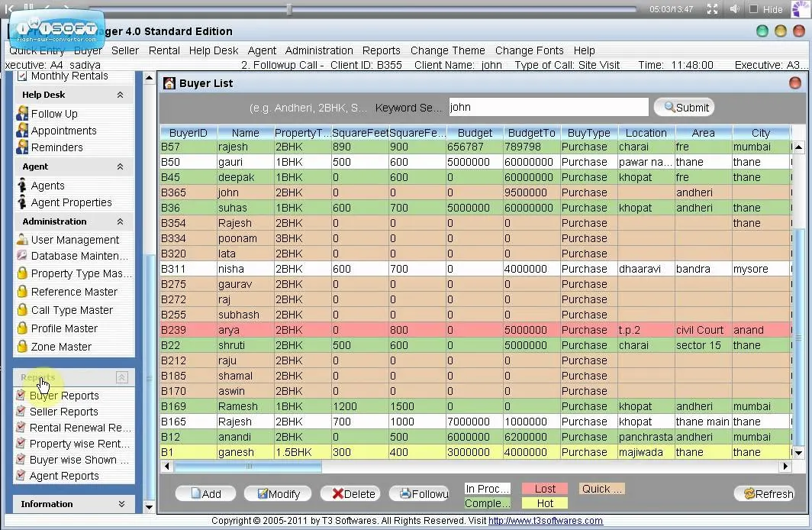
Task: Open the Change Theme menu
Action: (448, 50)
